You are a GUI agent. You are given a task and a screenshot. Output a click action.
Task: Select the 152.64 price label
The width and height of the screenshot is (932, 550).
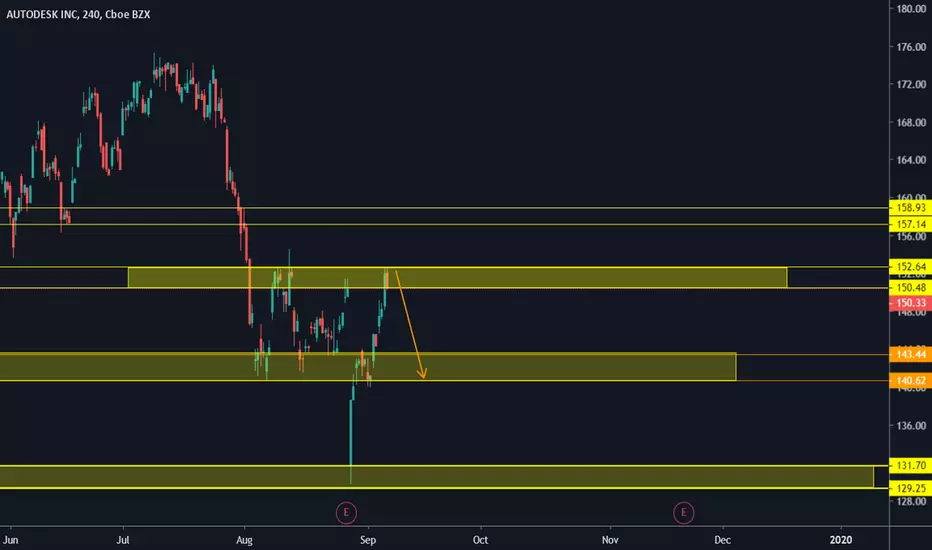pos(911,266)
